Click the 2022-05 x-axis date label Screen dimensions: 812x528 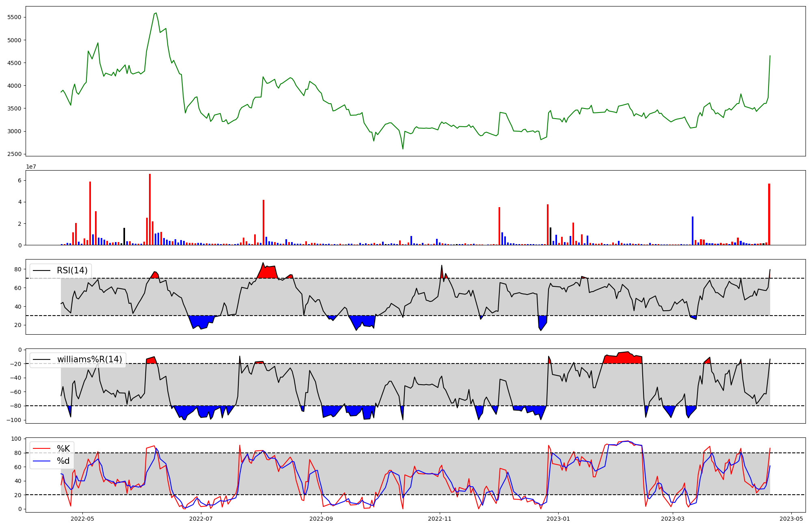point(82,519)
